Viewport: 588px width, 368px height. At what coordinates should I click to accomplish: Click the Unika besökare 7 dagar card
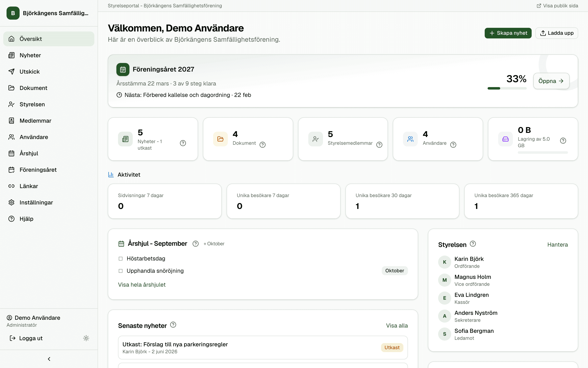(283, 201)
